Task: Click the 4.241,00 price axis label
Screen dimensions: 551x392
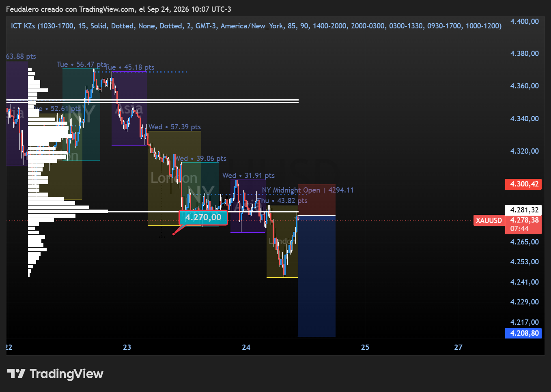Action: pos(524,282)
